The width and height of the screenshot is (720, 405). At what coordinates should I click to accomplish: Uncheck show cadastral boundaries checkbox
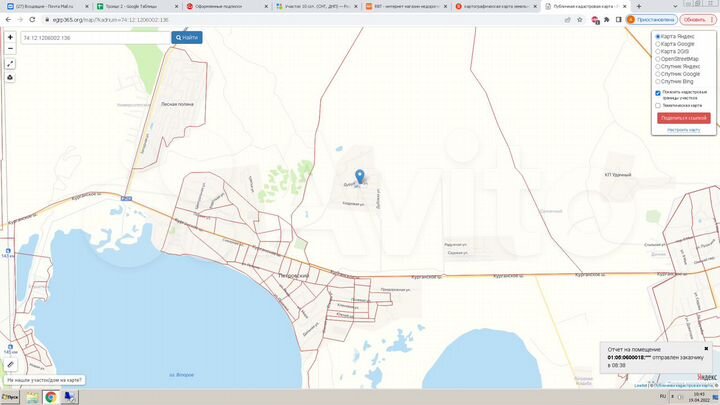(x=658, y=93)
